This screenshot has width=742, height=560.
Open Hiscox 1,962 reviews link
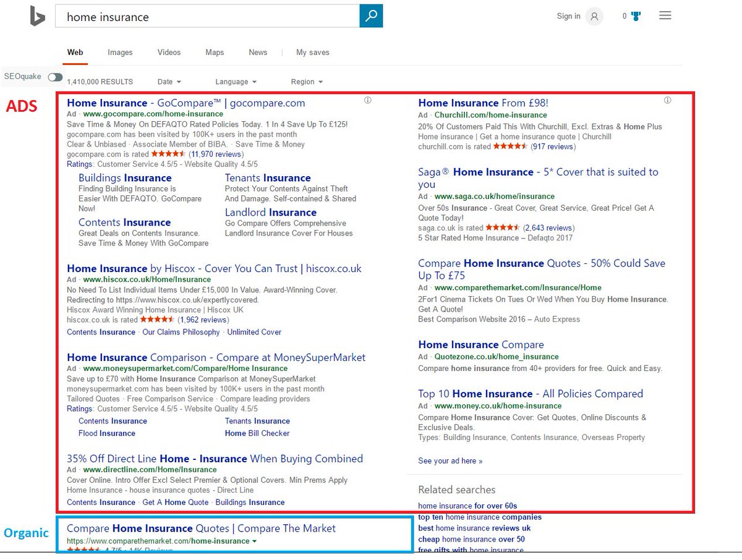pos(203,320)
